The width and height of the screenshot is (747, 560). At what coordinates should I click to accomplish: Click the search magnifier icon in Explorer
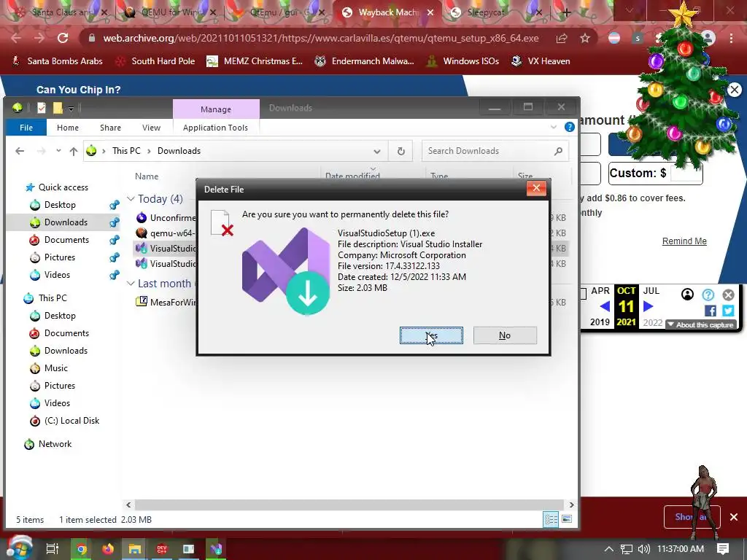coord(558,151)
